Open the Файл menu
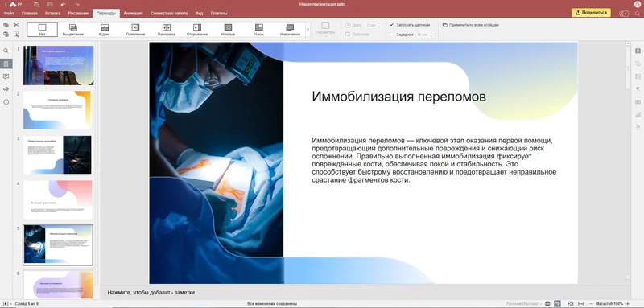Image resolution: width=644 pixels, height=308 pixels. pyautogui.click(x=9, y=13)
